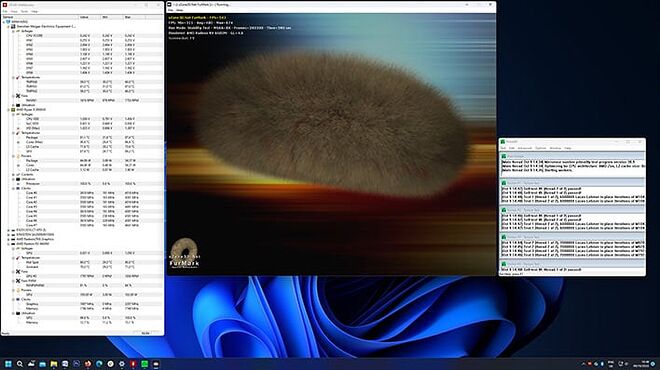Image resolution: width=660 pixels, height=370 pixels.
Task: Expand the KINGSTON drive node
Action: point(8,234)
